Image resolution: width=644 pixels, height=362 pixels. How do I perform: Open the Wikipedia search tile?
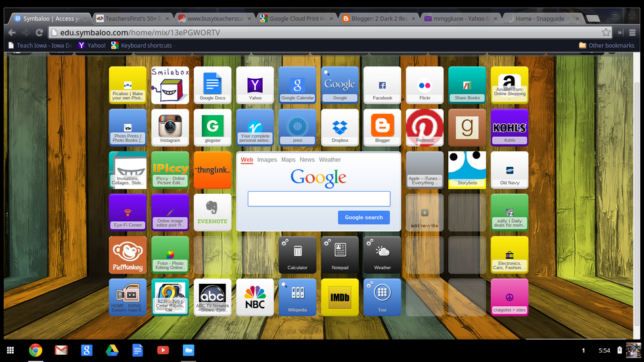(x=297, y=297)
